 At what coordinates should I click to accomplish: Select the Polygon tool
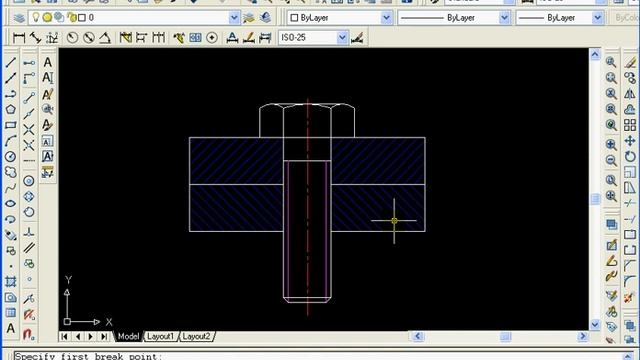click(x=11, y=109)
